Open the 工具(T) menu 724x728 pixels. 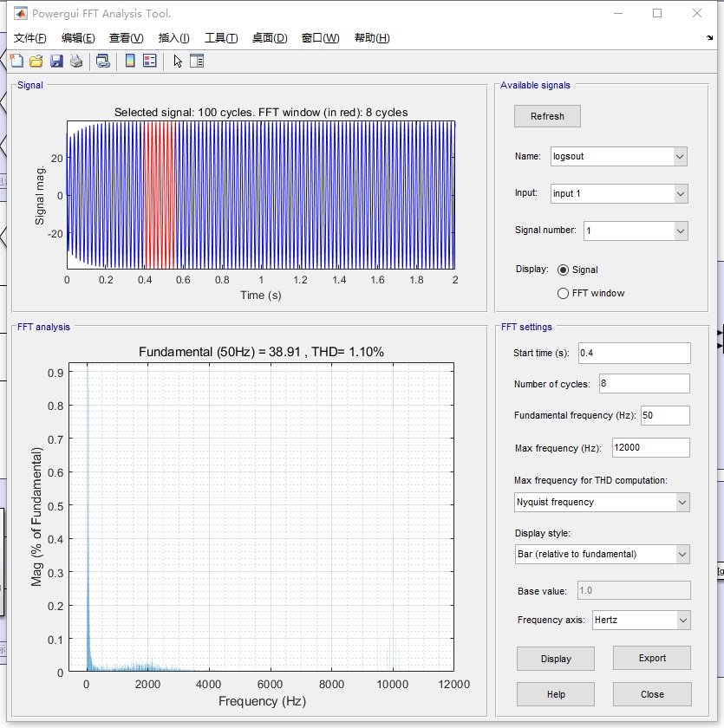[x=221, y=38]
